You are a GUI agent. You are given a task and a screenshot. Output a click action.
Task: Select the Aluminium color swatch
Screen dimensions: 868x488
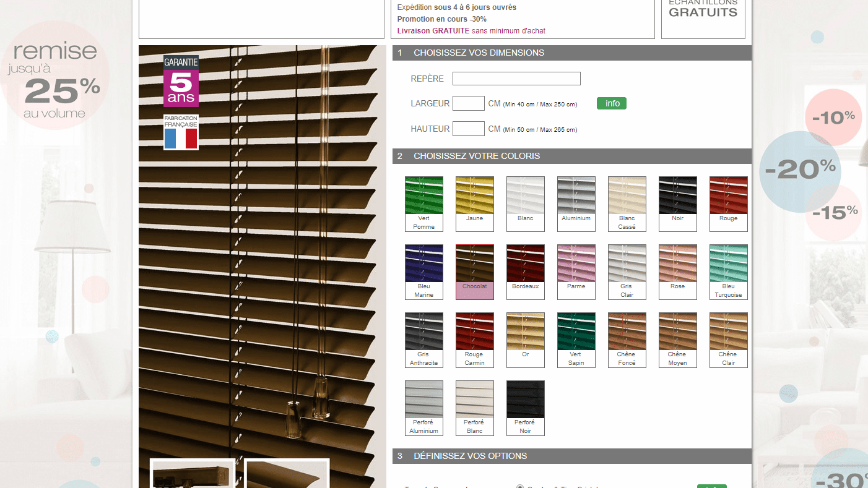point(576,204)
